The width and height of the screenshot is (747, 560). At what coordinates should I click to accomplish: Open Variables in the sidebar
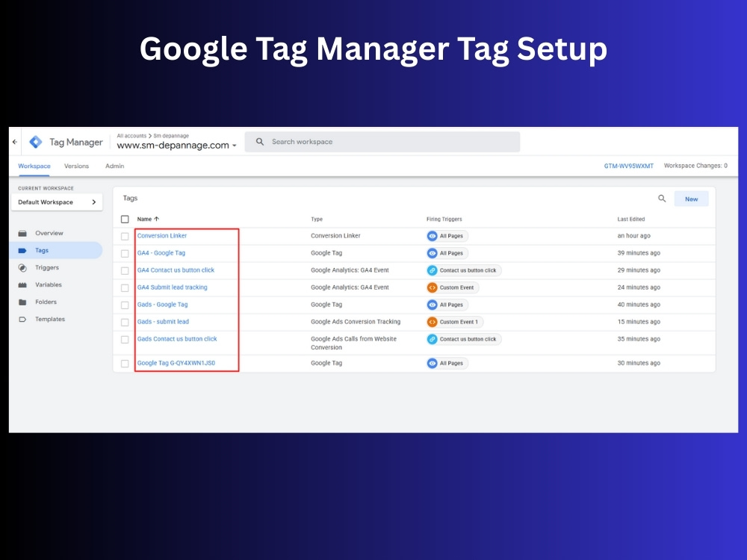point(49,284)
